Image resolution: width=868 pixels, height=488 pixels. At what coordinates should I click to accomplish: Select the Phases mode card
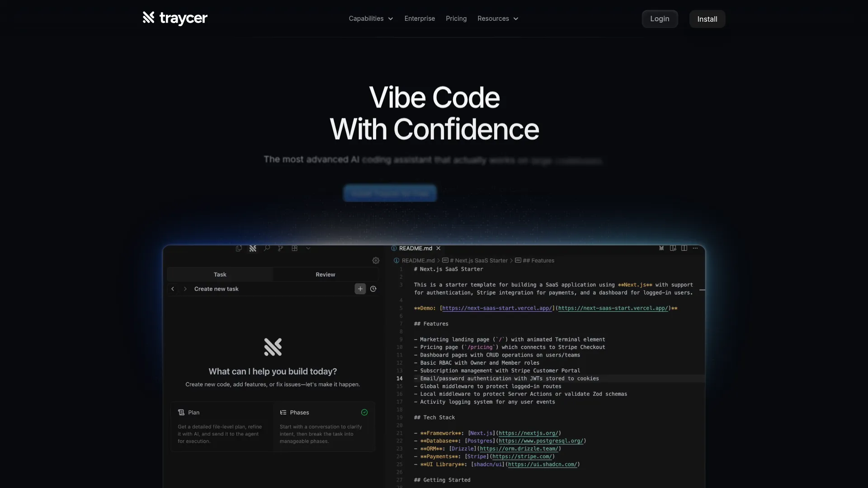pyautogui.click(x=323, y=426)
